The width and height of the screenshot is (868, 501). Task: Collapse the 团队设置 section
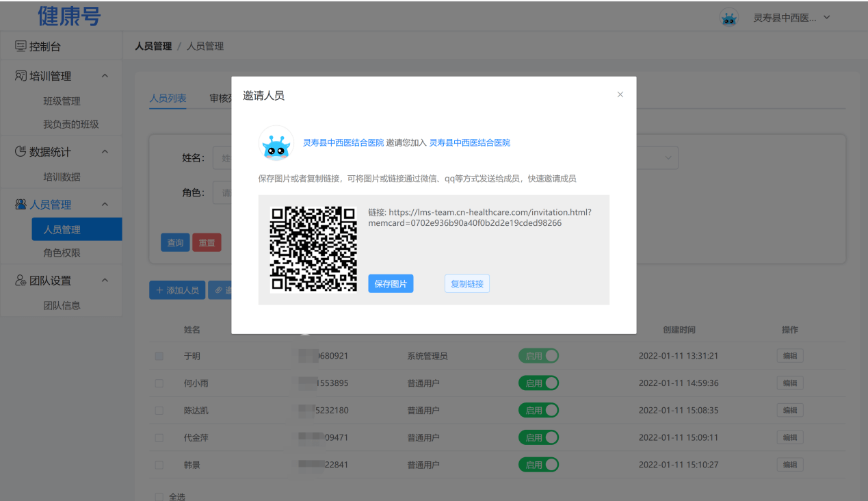[105, 280]
